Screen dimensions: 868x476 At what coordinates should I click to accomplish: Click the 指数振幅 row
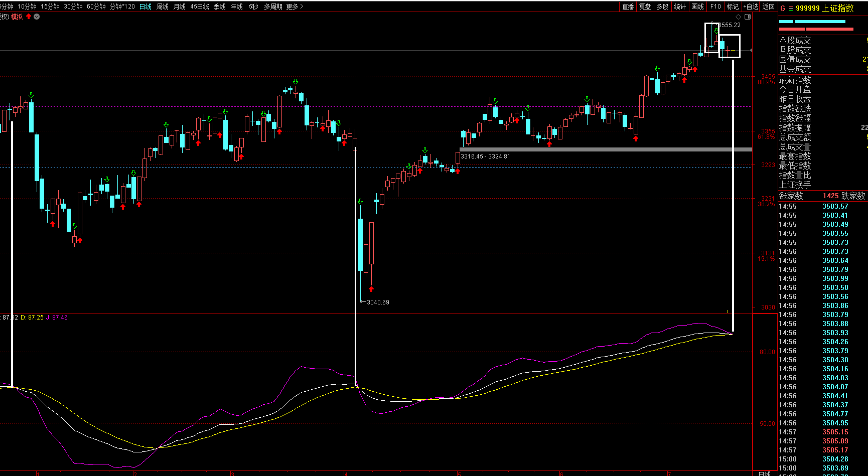pos(823,127)
